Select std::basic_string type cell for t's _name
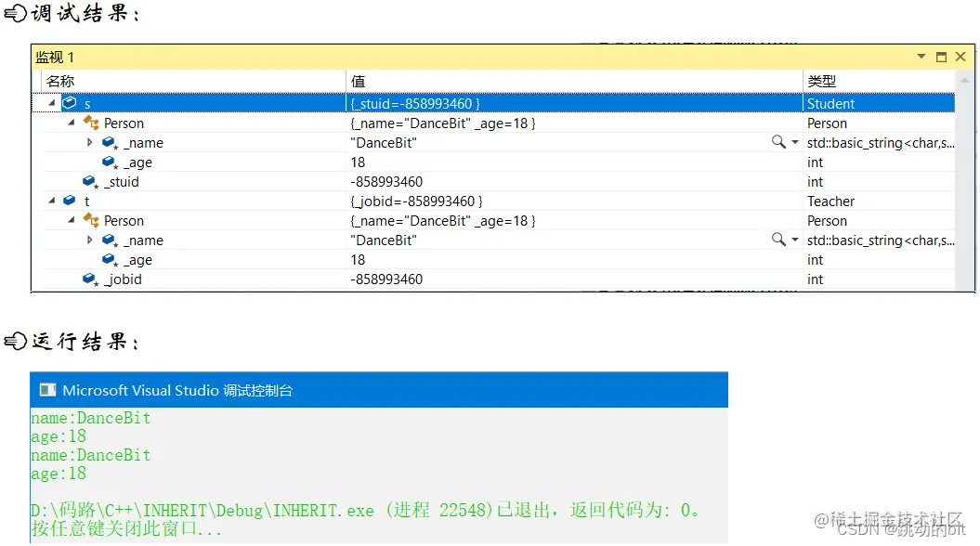The width and height of the screenshot is (980, 546). pyautogui.click(x=881, y=240)
